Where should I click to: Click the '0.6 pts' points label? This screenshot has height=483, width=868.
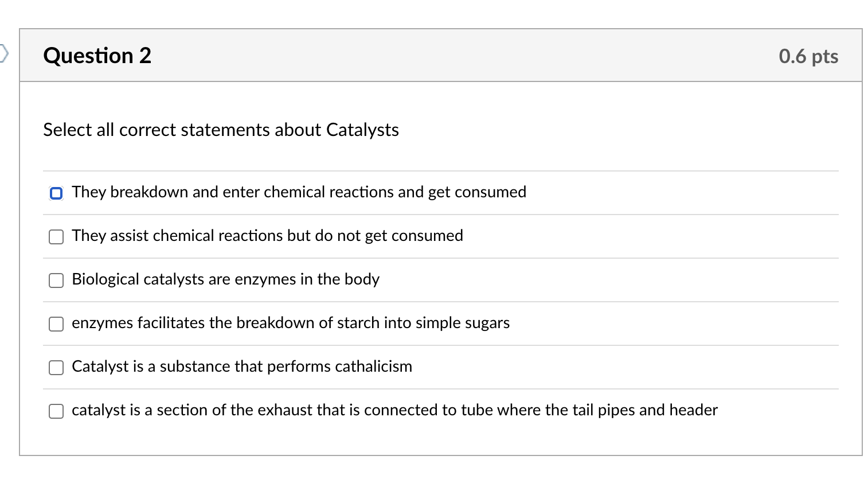coord(808,56)
